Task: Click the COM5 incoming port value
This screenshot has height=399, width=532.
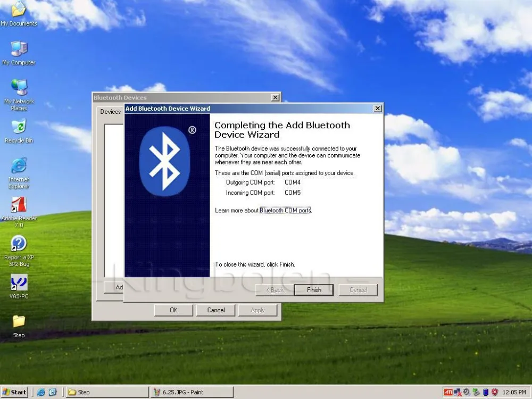Action: 293,193
